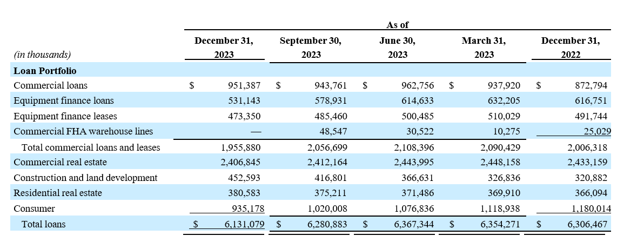Select the 'March 31, 2023' column header
This screenshot has width=644, height=249.
coord(484,48)
